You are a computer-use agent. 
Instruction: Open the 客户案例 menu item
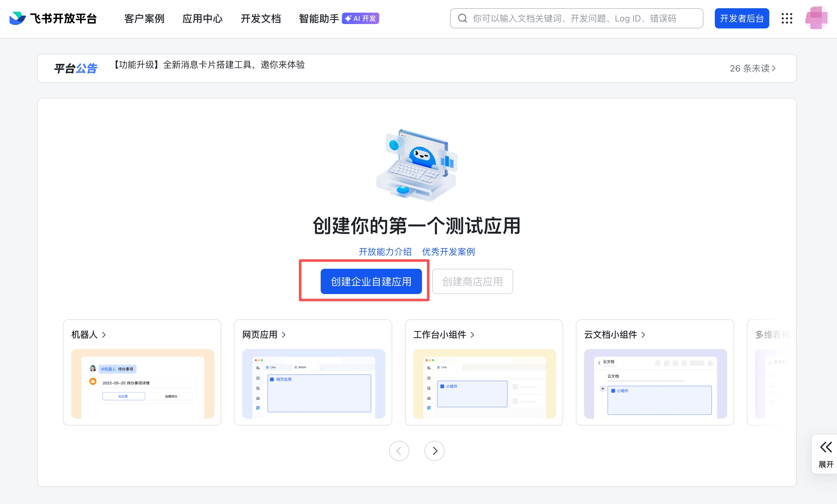point(144,19)
